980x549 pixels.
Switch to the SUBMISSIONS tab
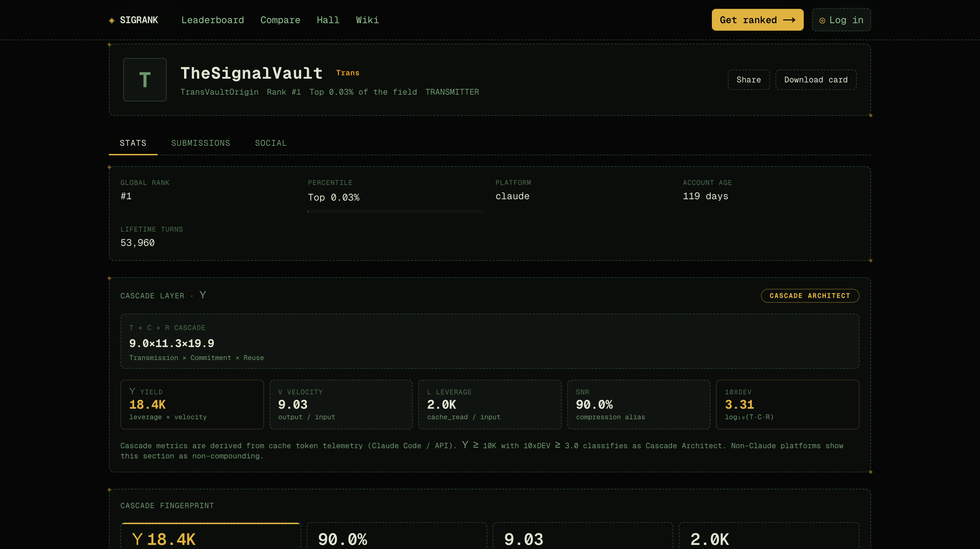[200, 143]
